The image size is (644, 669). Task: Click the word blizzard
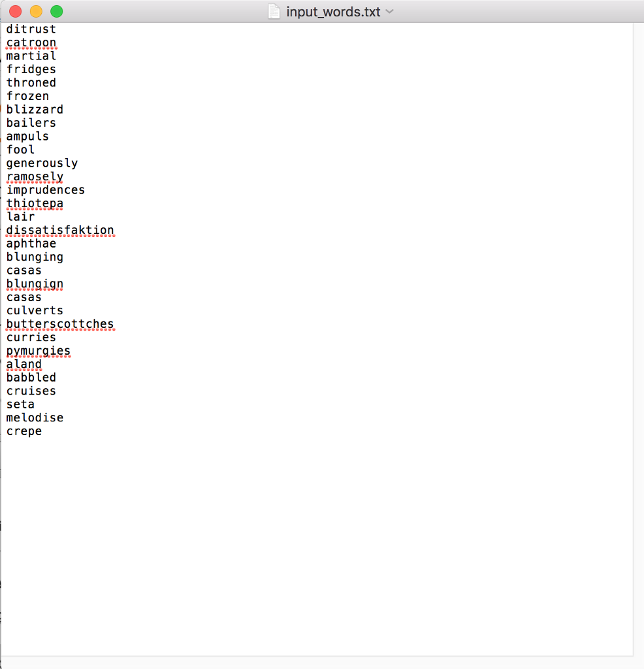35,109
